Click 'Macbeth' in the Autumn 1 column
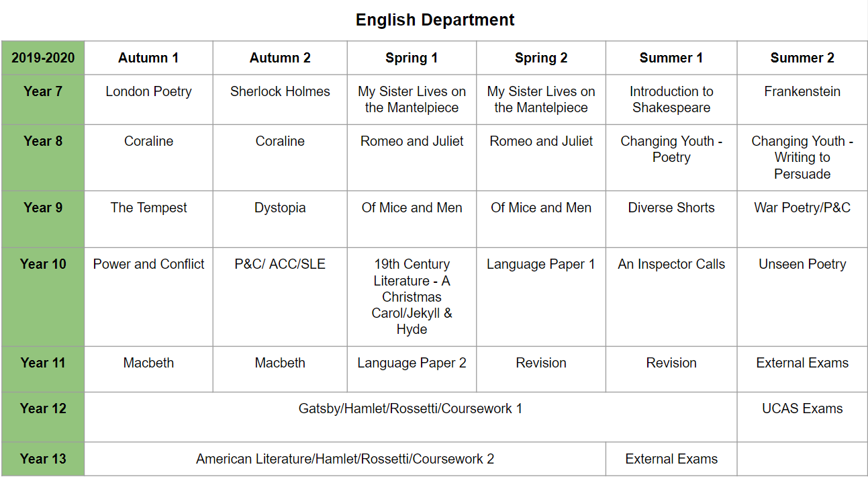 point(148,369)
